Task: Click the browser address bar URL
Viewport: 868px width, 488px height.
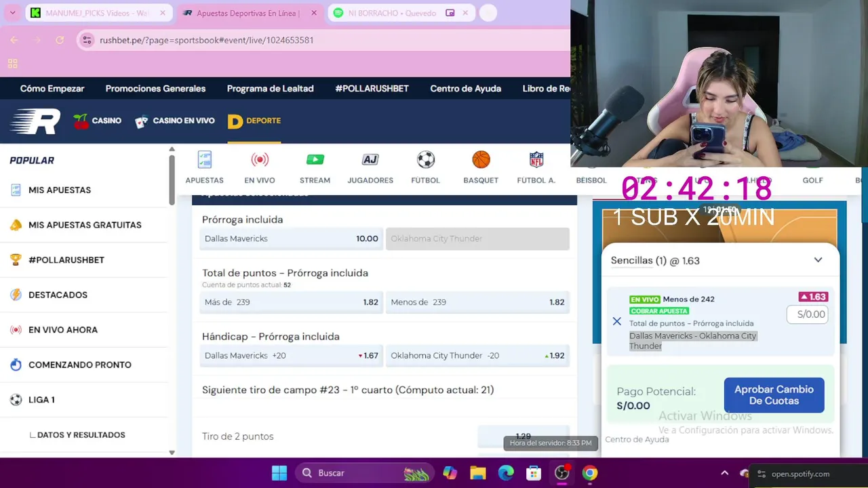Action: [x=207, y=40]
